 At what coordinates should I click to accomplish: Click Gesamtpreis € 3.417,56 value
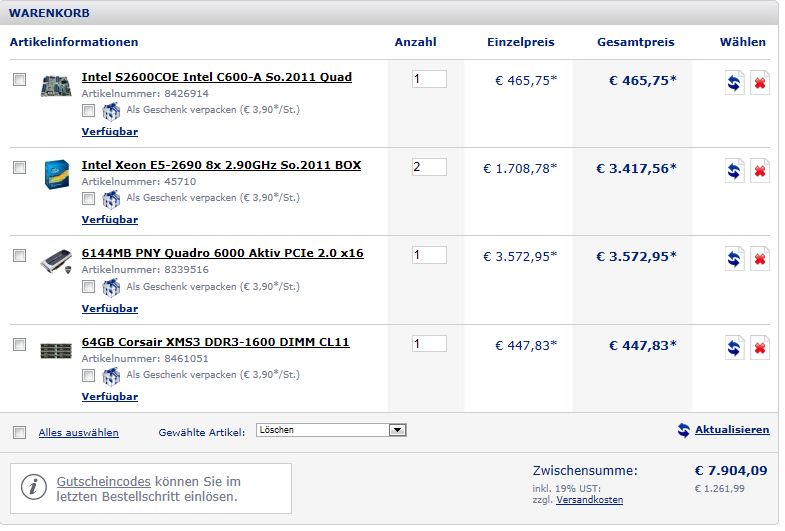pyautogui.click(x=636, y=169)
